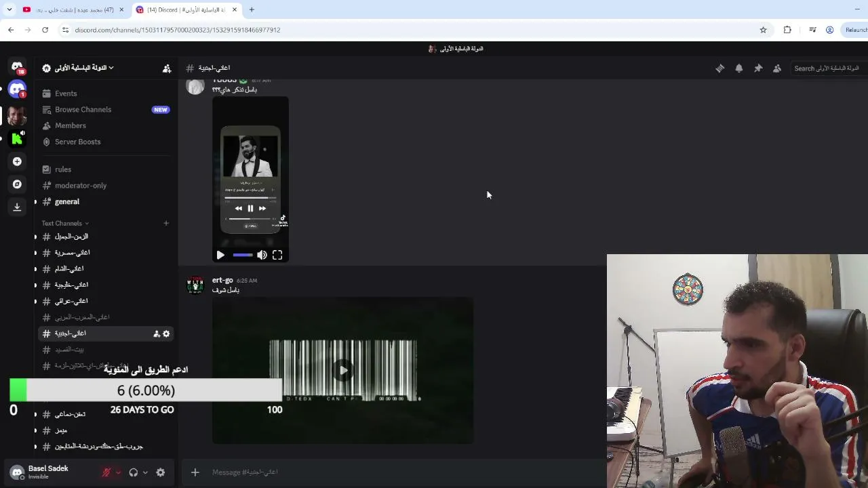This screenshot has width=868, height=488.
Task: Open edit channel gear on اغاني-اجنبية row
Action: 166,333
